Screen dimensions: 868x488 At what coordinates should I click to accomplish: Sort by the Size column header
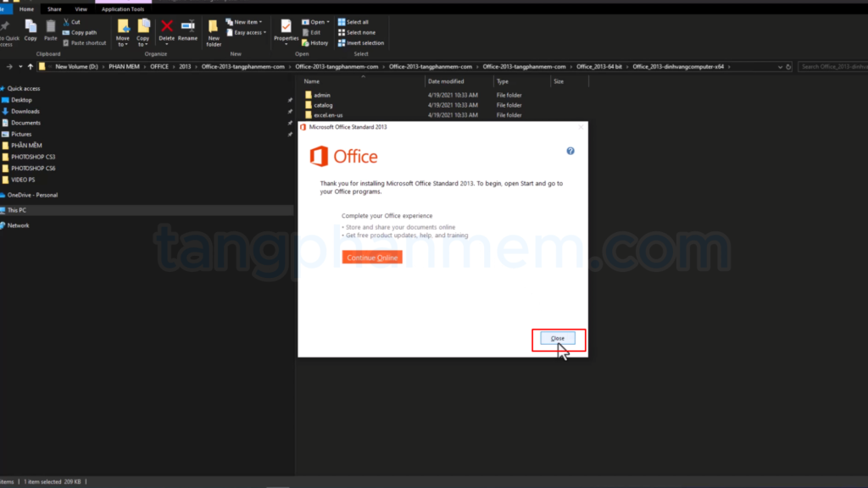point(559,81)
